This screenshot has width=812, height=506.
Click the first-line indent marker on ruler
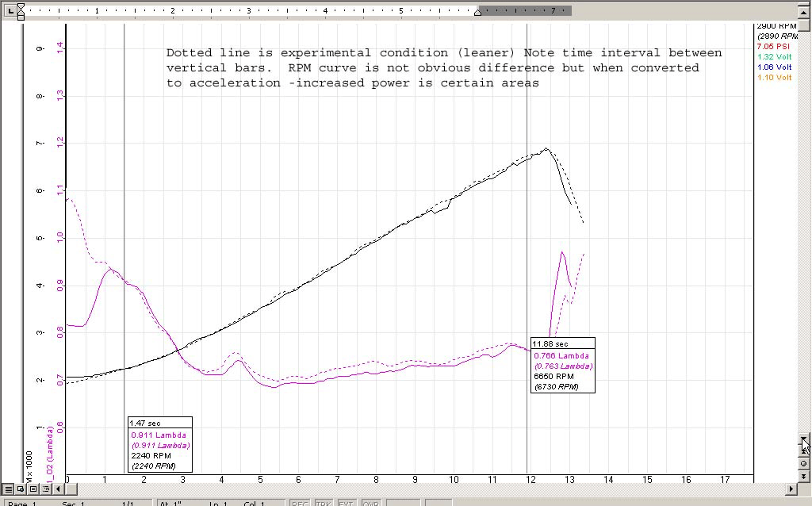click(x=21, y=8)
